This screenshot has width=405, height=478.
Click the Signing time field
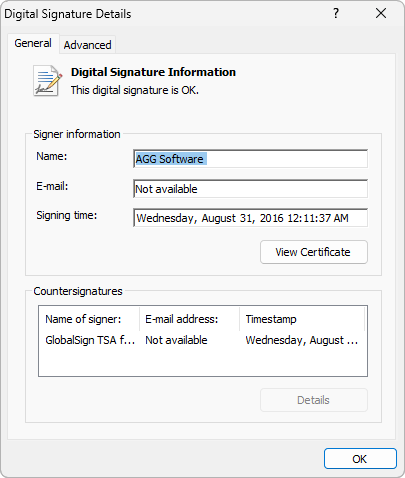(x=250, y=218)
